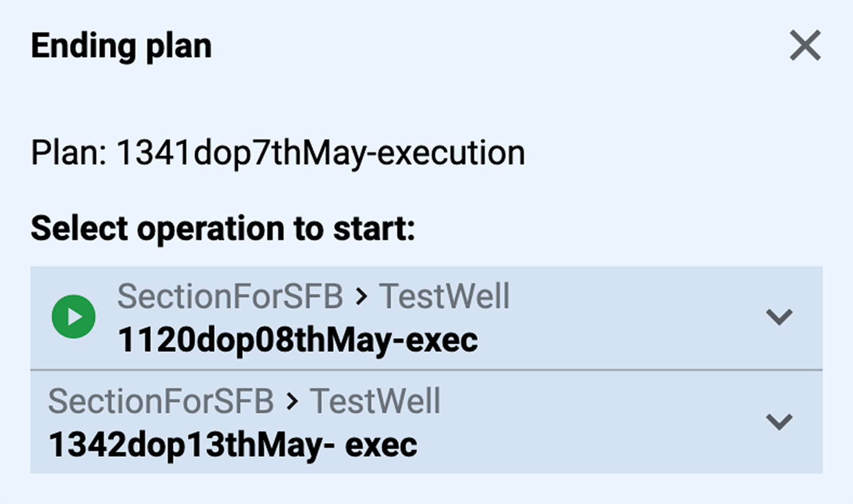Select the 1120dop08thMay-exec operation name
The height and width of the screenshot is (504, 853).
(x=297, y=340)
